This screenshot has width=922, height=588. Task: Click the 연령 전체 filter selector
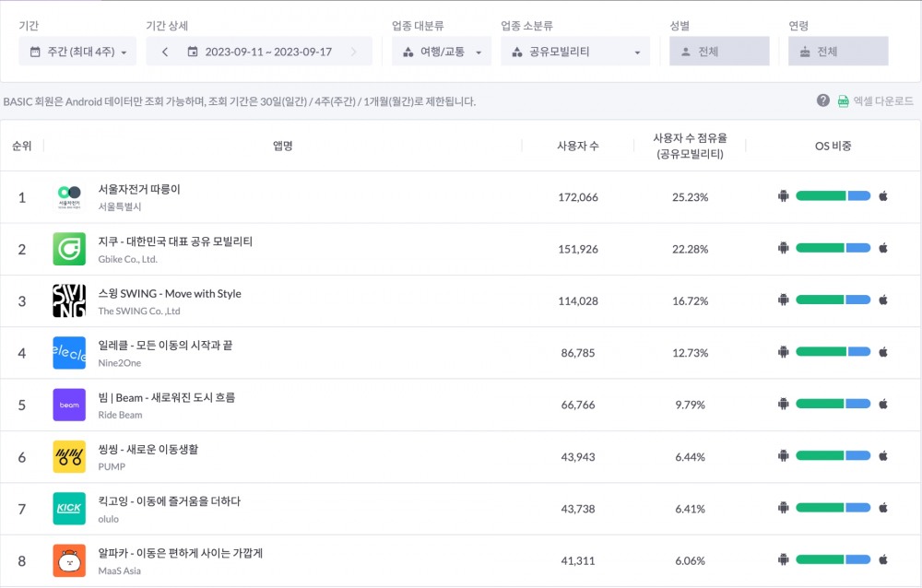pos(838,51)
